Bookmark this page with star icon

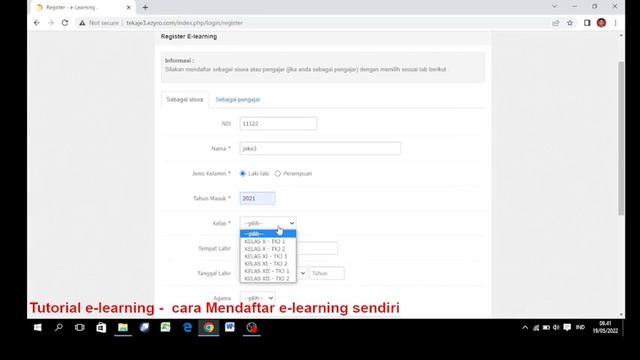point(570,23)
